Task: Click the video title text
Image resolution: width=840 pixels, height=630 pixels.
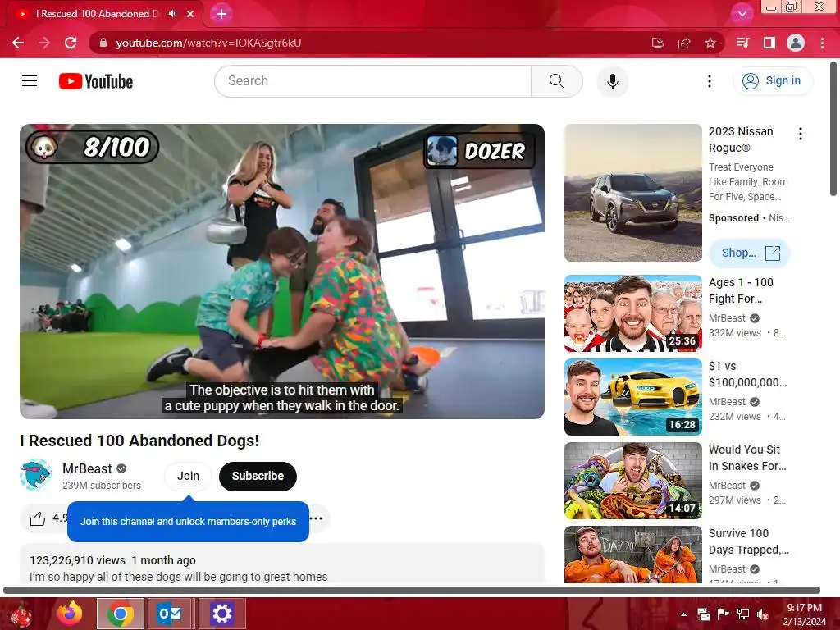Action: click(x=139, y=441)
